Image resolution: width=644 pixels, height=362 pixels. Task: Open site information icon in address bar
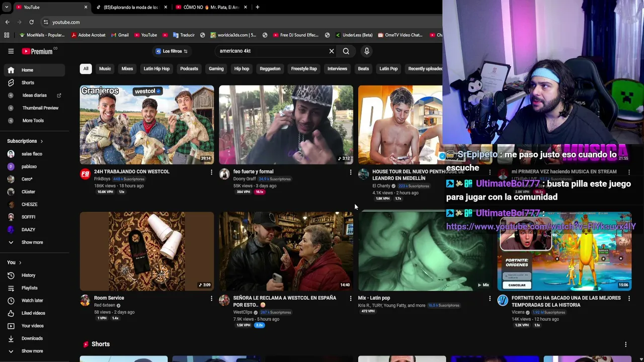[x=46, y=22]
